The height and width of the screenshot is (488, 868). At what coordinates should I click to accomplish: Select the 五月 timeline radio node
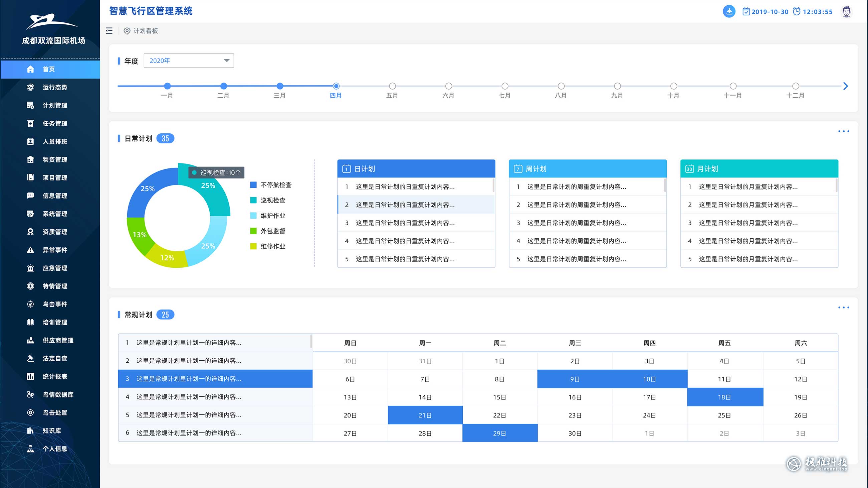click(x=392, y=86)
